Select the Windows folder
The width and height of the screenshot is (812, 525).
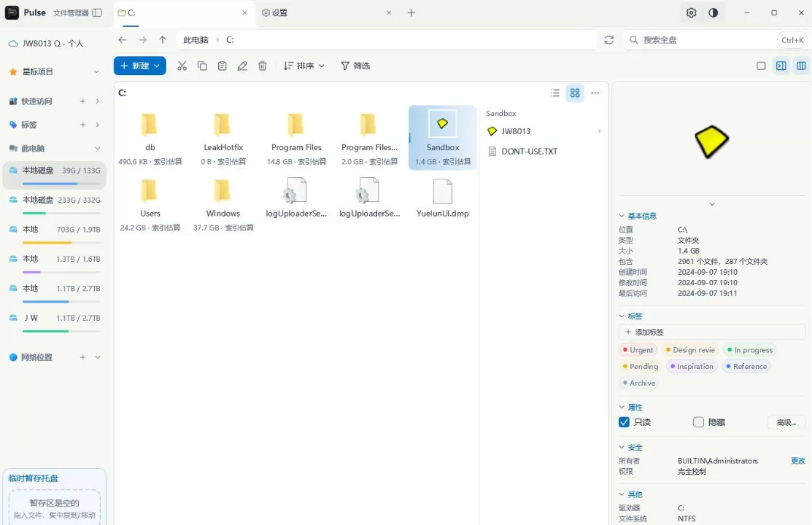pyautogui.click(x=223, y=205)
